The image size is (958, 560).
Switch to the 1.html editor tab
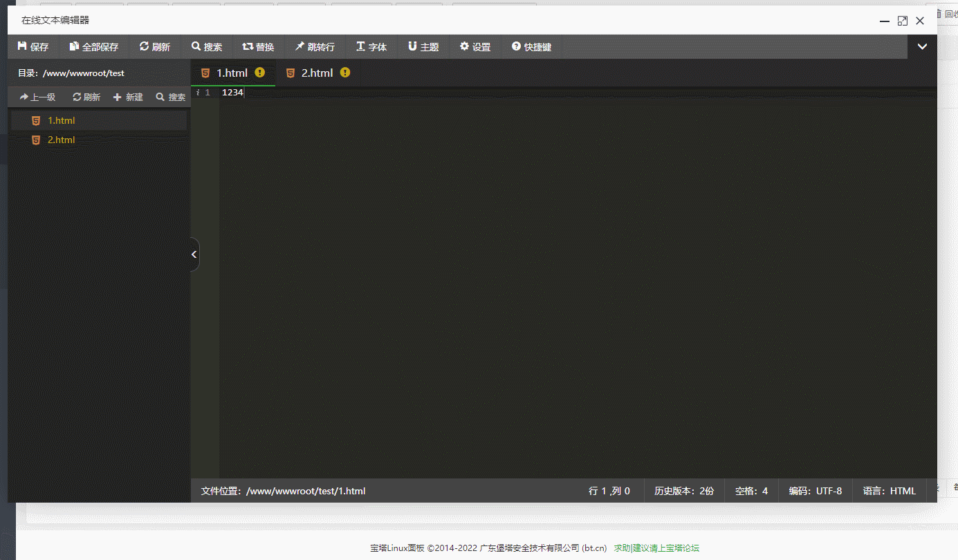[232, 73]
